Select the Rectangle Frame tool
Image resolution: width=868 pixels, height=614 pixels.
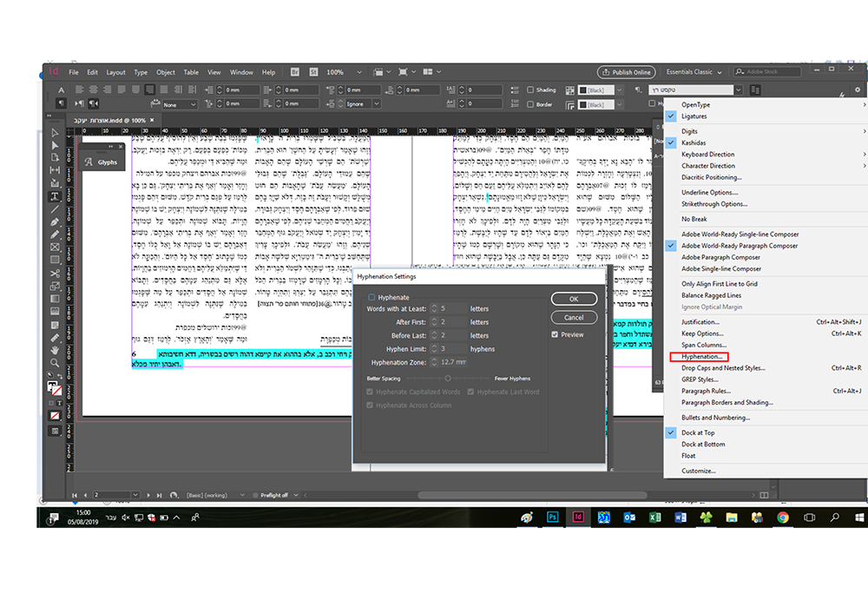pyautogui.click(x=55, y=247)
